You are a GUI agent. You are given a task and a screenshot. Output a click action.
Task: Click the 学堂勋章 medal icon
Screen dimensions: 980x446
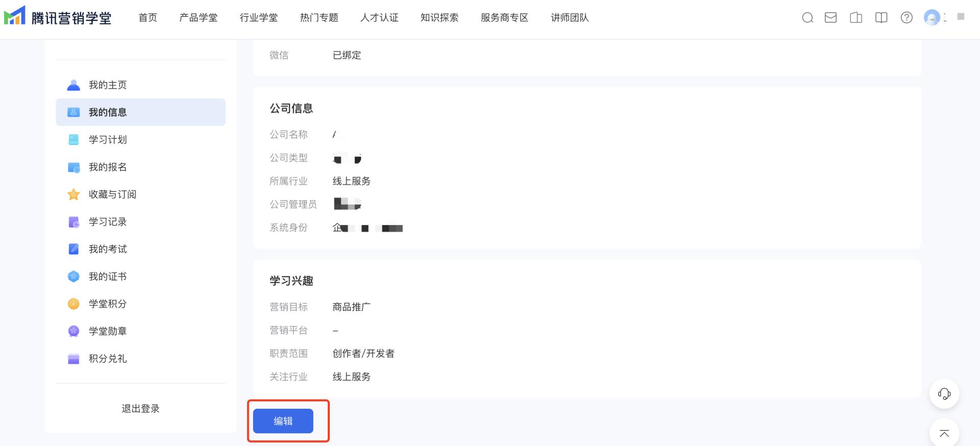tap(73, 331)
